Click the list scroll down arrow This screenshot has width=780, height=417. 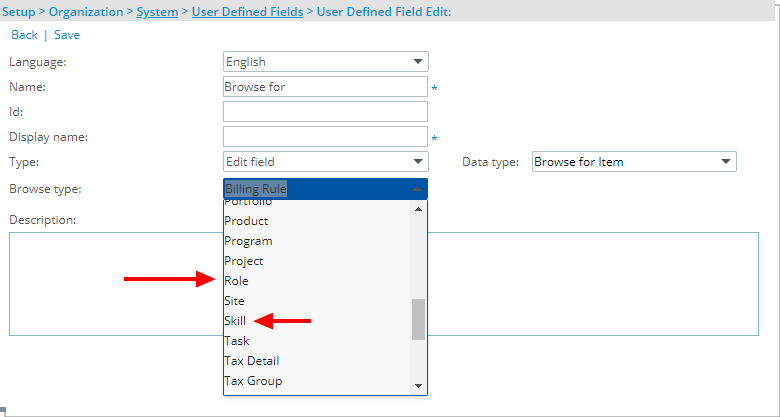(x=418, y=386)
